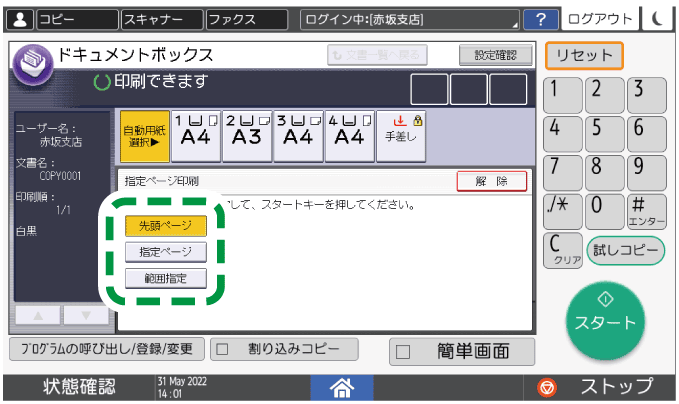Image resolution: width=679 pixels, height=404 pixels.
Task: Select bypass tray 手差し
Action: pyautogui.click(x=401, y=136)
